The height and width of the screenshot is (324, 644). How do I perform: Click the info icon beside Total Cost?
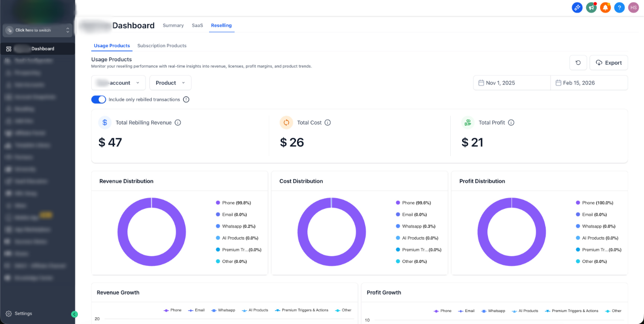[x=327, y=123]
